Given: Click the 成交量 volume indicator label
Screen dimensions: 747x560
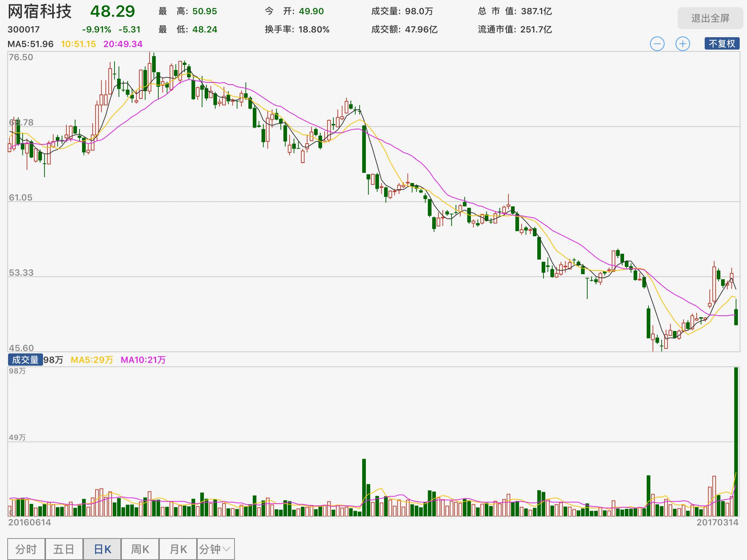Looking at the screenshot, I should point(25,360).
